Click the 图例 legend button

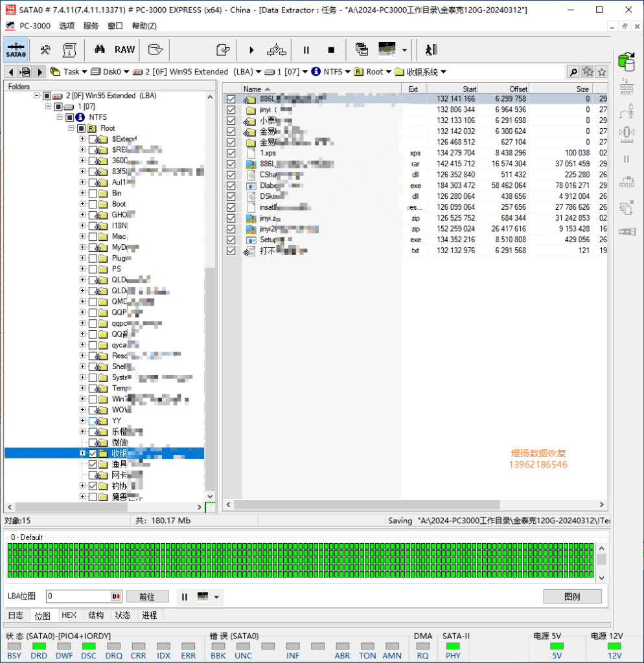[571, 597]
